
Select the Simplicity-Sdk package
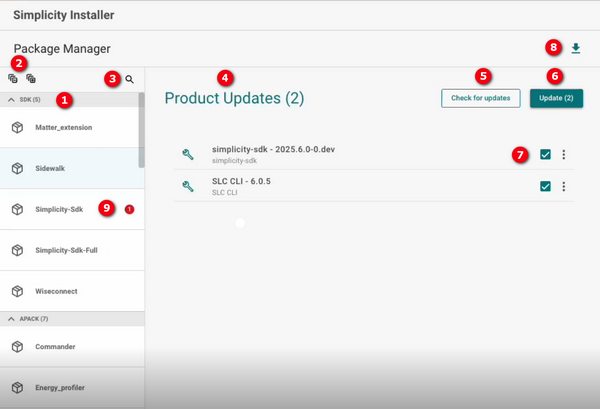tap(72, 209)
